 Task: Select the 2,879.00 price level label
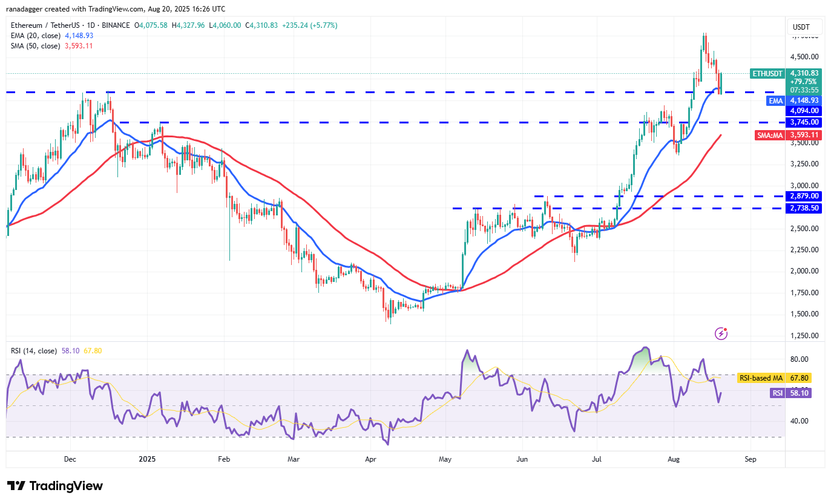coord(804,196)
